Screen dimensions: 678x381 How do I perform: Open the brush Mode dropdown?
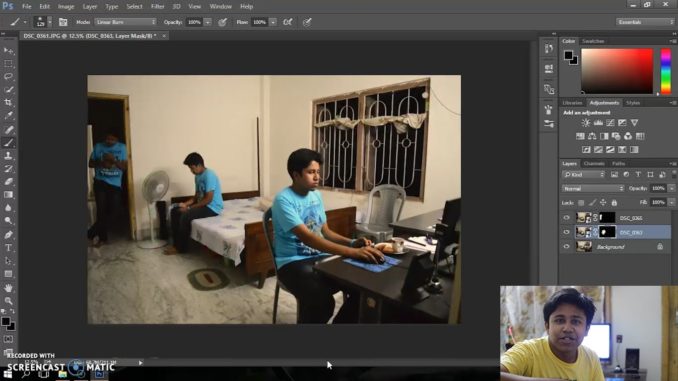(x=125, y=22)
